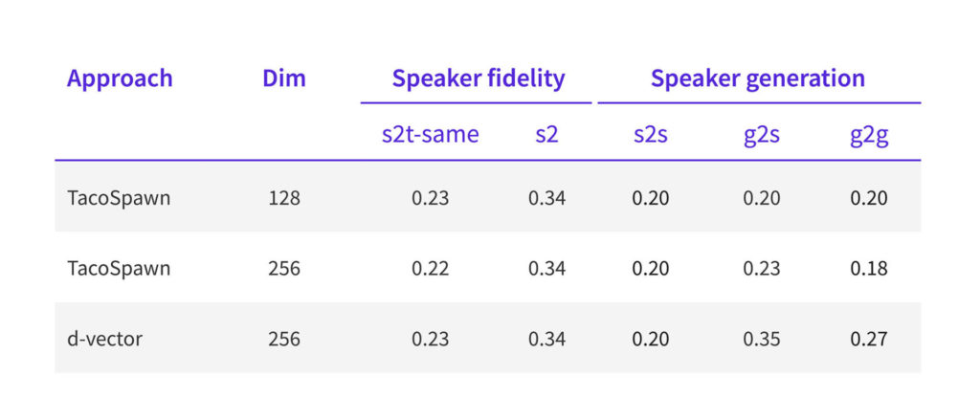This screenshot has width=980, height=398.
Task: Select the 0.23 g2s value for TacoSpawn 256
Action: (x=761, y=269)
